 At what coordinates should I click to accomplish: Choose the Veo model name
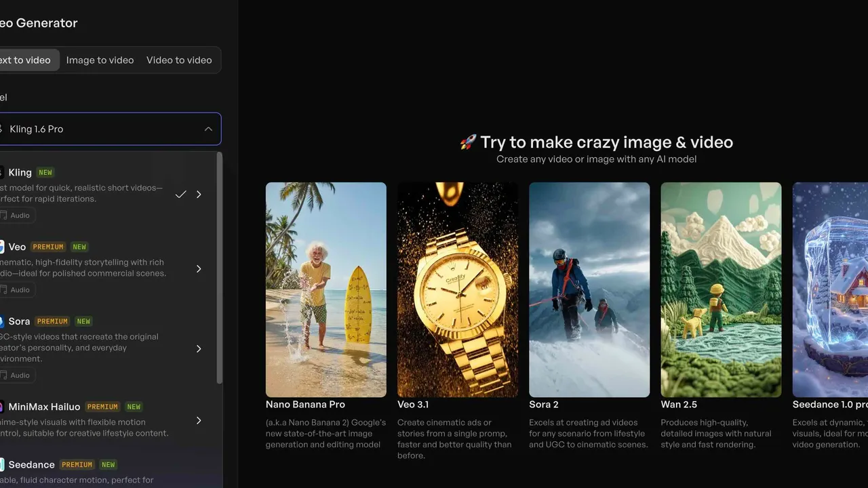click(17, 247)
